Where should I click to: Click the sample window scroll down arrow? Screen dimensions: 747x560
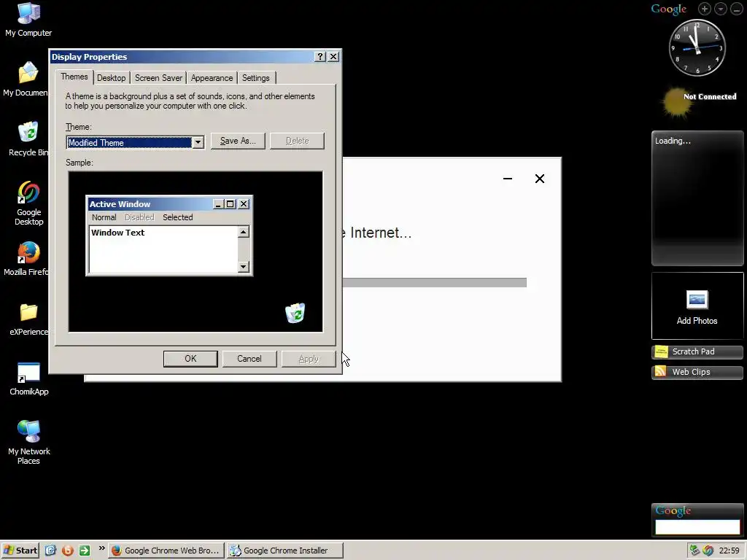coord(244,267)
